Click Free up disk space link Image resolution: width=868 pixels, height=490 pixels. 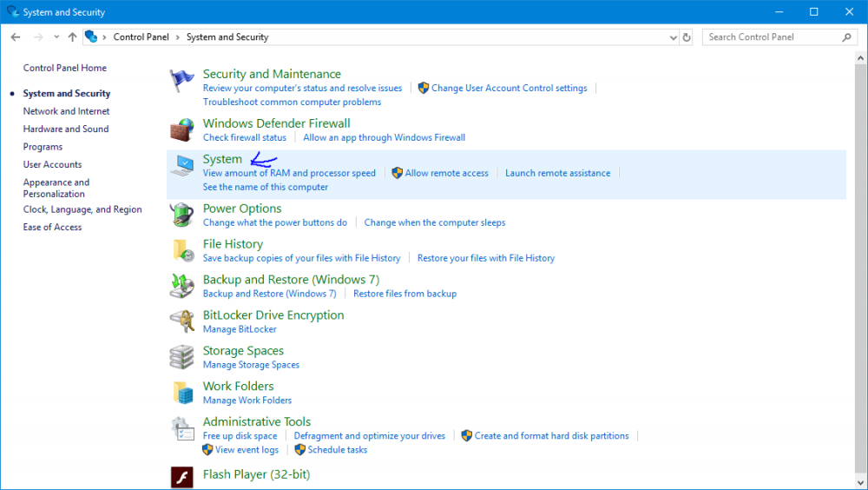[240, 436]
